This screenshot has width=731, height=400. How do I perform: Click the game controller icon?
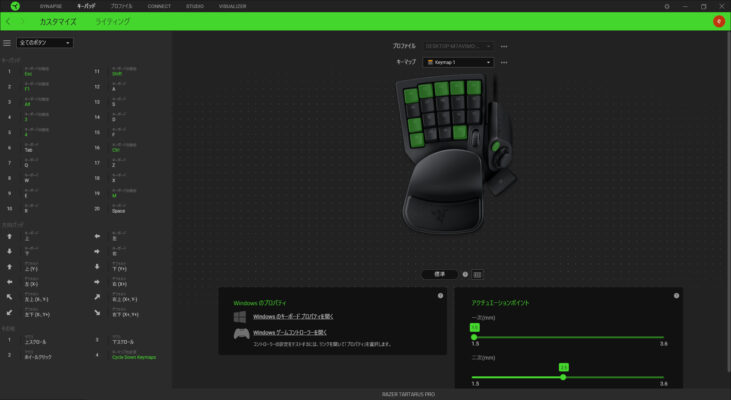point(241,334)
